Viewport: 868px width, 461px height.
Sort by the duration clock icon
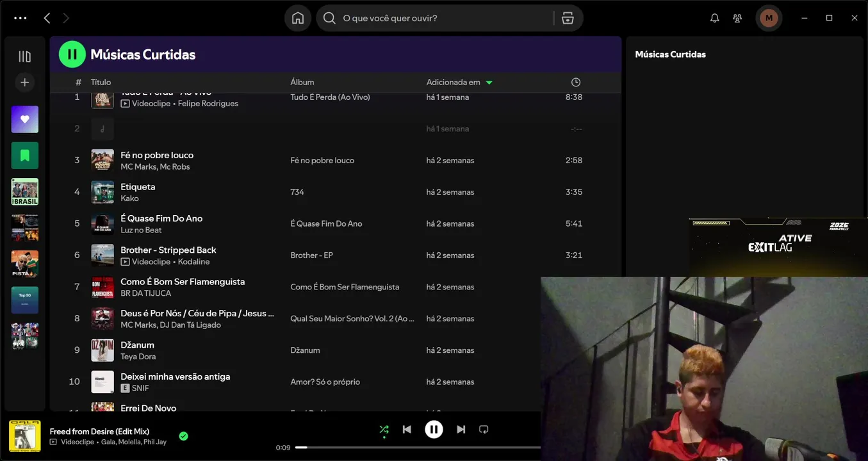576,82
